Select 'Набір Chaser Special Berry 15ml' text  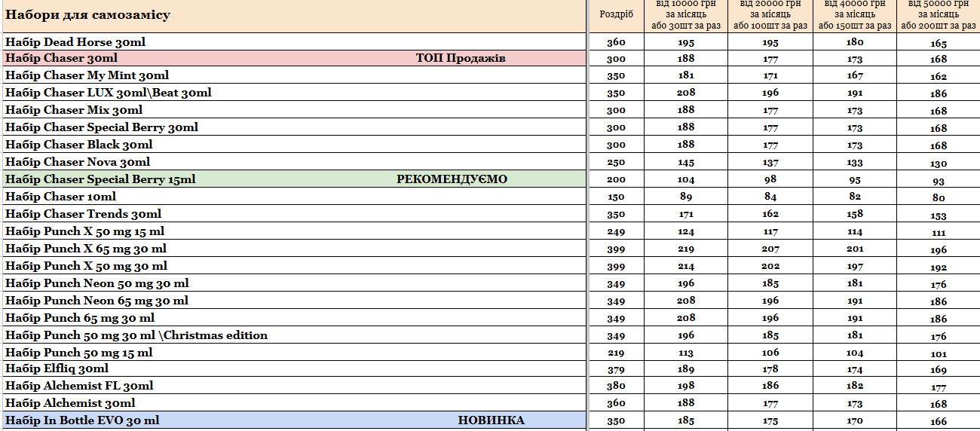click(100, 179)
